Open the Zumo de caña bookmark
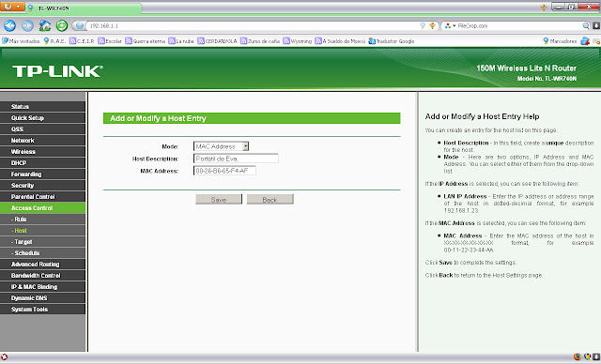601x364 pixels. (260, 41)
